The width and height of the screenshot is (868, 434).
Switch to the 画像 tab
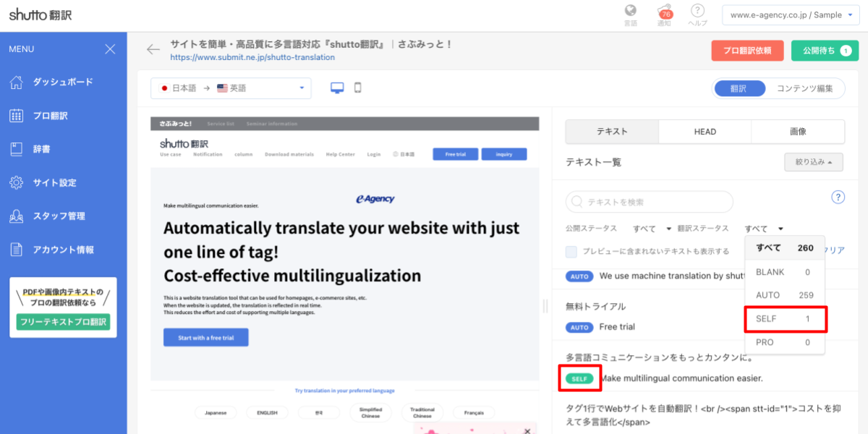tap(799, 132)
